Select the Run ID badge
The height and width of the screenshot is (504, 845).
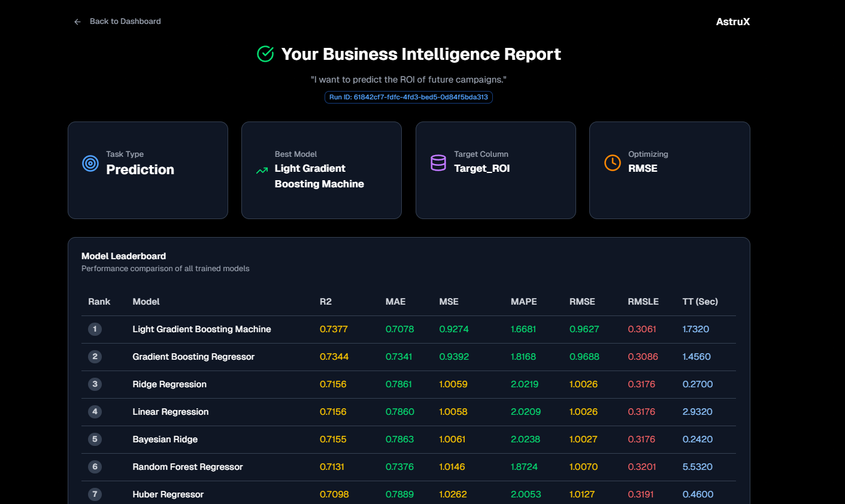408,97
